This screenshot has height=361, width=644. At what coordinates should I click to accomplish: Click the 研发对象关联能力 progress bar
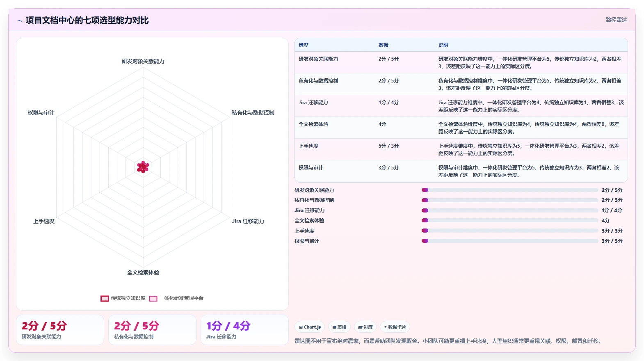(x=510, y=190)
